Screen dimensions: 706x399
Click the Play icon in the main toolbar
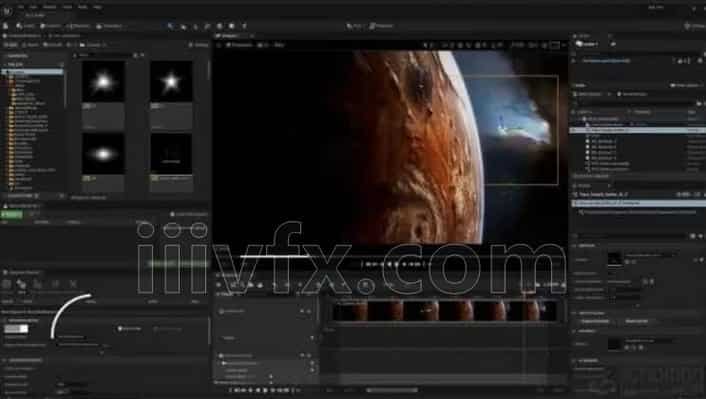tap(353, 26)
